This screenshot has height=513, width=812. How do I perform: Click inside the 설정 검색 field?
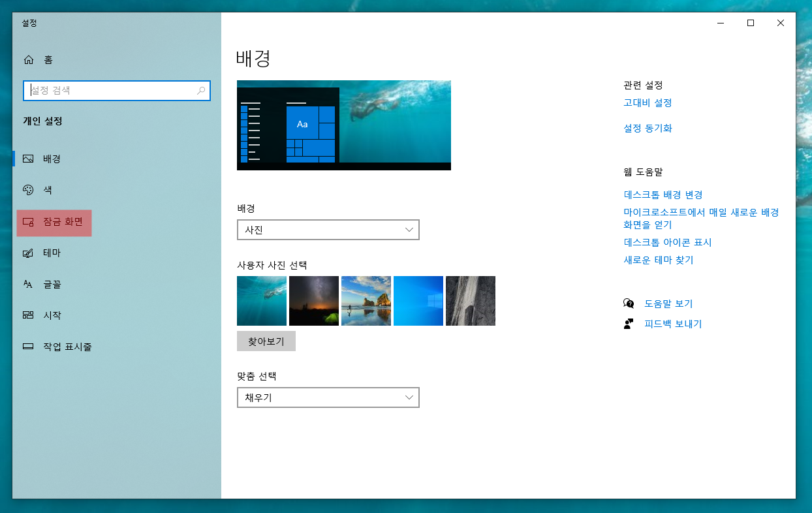click(117, 91)
